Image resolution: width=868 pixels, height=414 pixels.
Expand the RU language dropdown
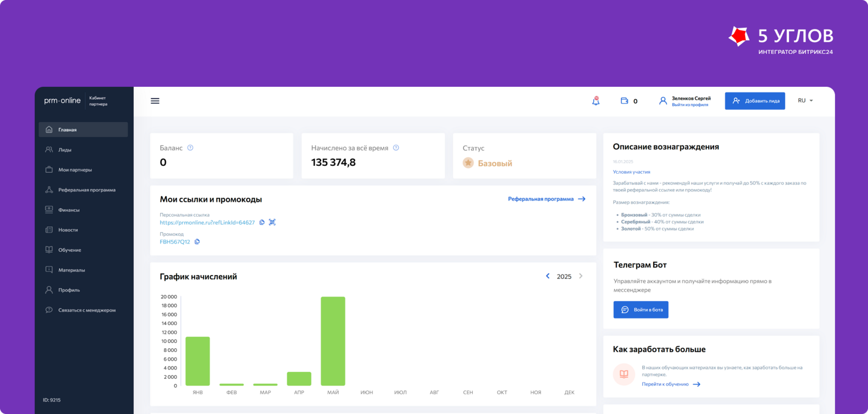(x=805, y=100)
